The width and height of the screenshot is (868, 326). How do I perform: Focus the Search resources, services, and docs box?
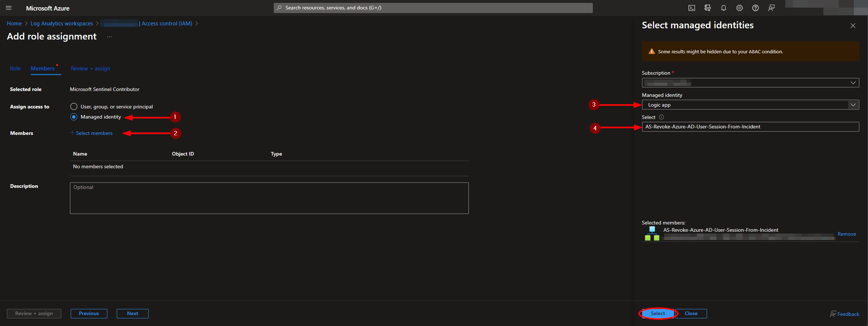[x=433, y=8]
